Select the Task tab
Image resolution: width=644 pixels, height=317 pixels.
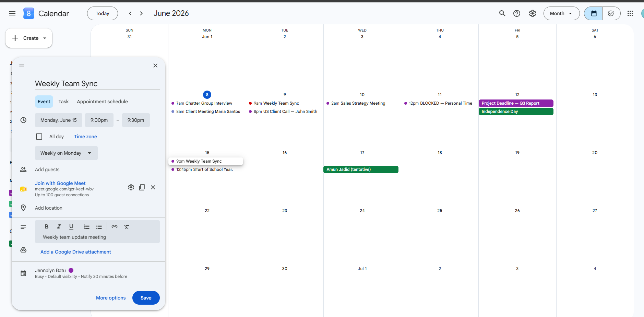63,102
